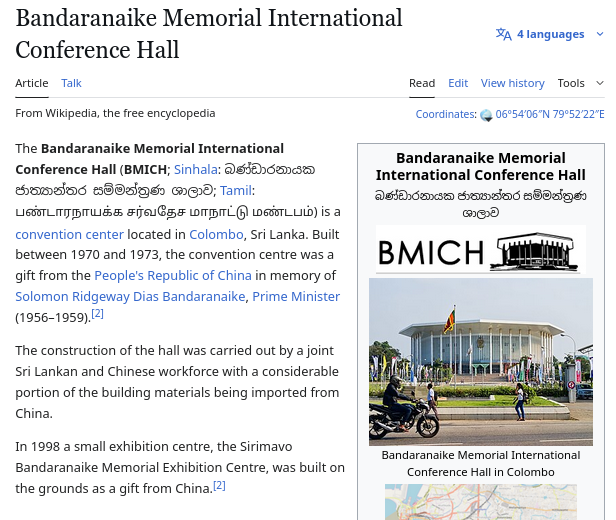Switch to the Talk tab
The height and width of the screenshot is (520, 616).
(71, 83)
